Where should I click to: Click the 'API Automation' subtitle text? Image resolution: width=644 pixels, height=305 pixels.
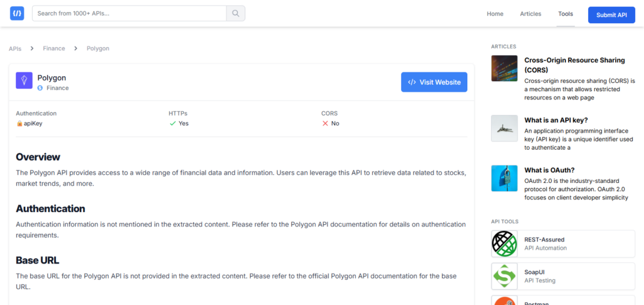(545, 248)
